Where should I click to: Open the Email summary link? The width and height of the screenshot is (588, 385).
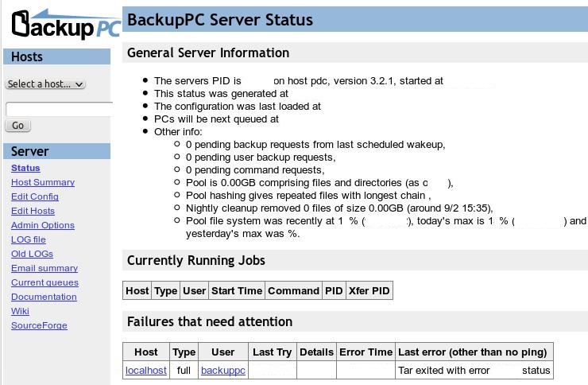tap(44, 268)
